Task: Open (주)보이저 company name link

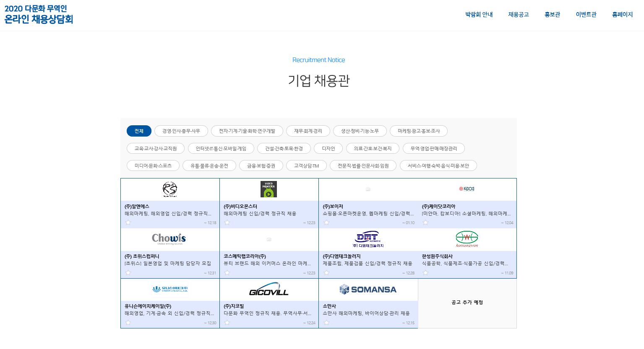Action: 333,207
